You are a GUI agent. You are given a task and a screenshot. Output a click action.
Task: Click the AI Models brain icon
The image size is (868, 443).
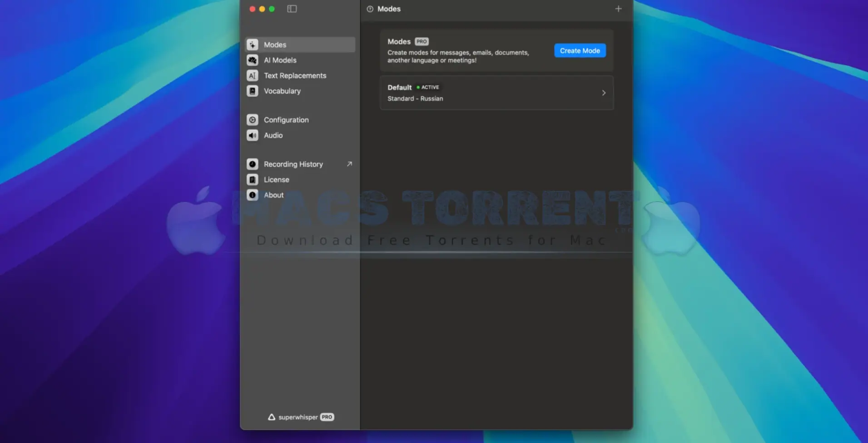click(x=253, y=60)
